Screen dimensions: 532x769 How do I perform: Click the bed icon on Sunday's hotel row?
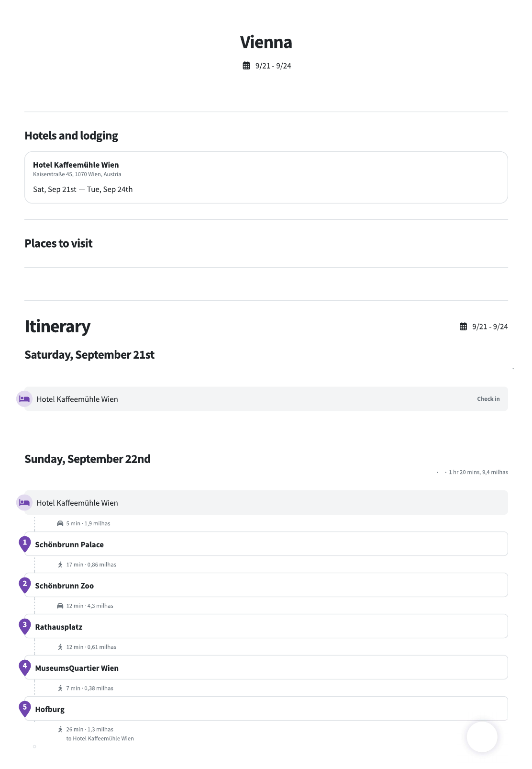(x=24, y=503)
